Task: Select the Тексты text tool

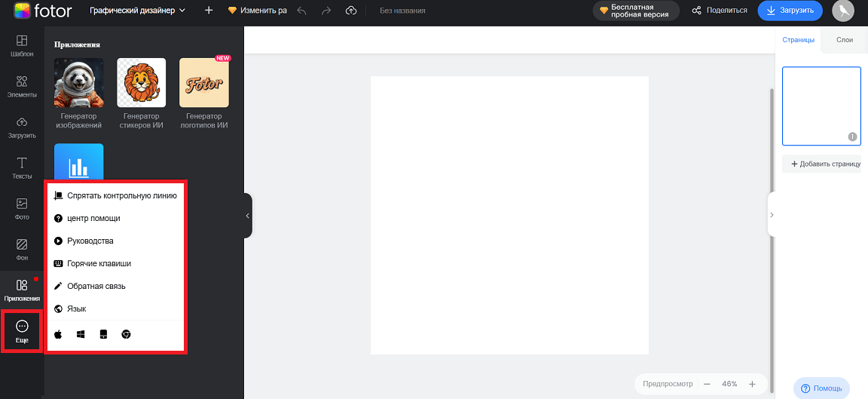Action: point(22,168)
